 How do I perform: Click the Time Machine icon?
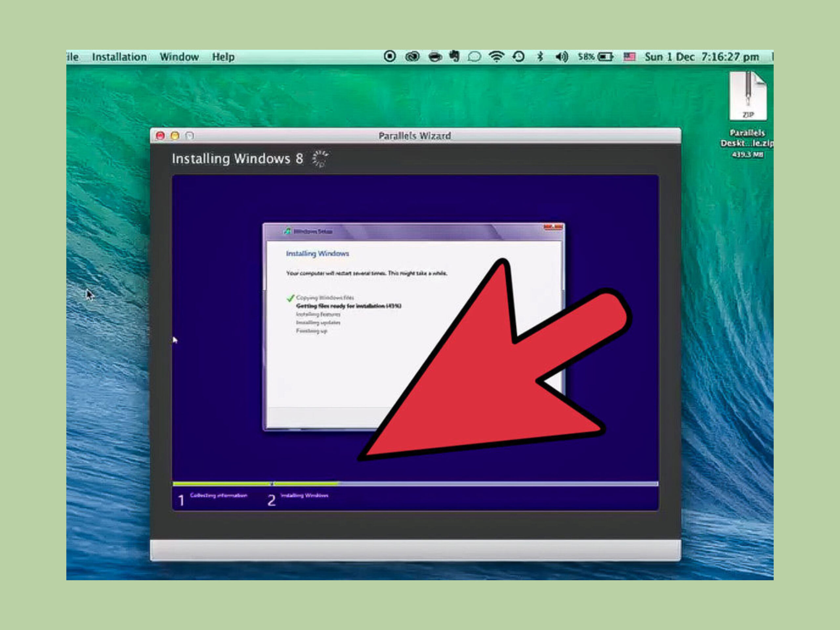coord(518,56)
